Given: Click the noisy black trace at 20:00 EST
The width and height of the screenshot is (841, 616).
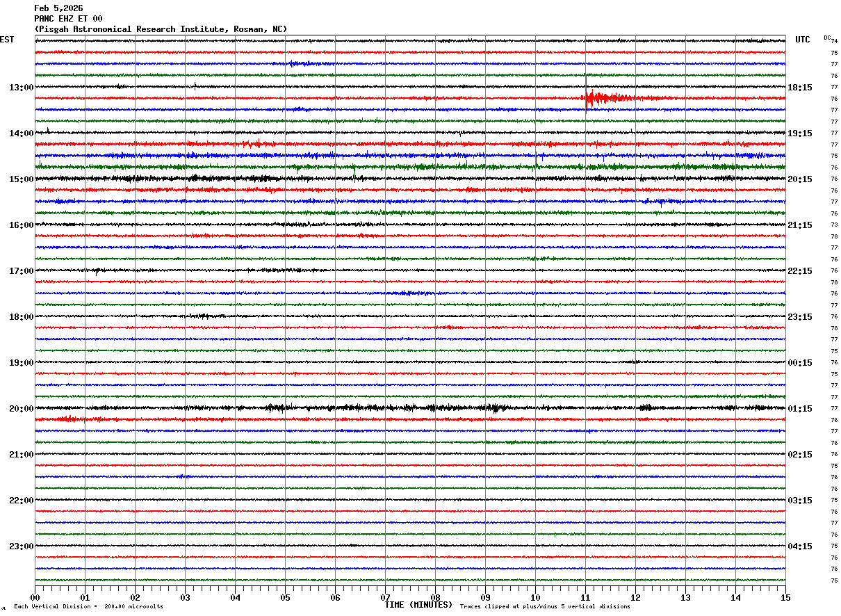Looking at the screenshot, I should 410,408.
